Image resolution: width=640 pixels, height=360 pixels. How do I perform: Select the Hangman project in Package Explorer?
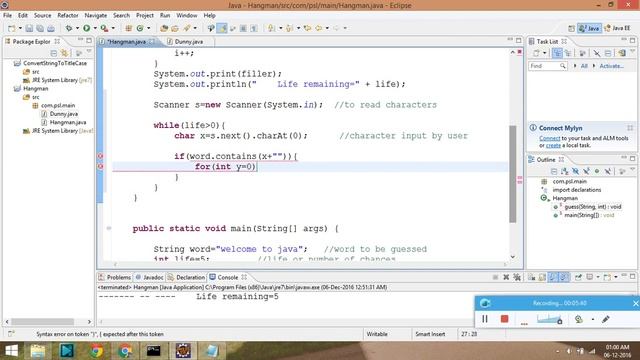coord(35,89)
